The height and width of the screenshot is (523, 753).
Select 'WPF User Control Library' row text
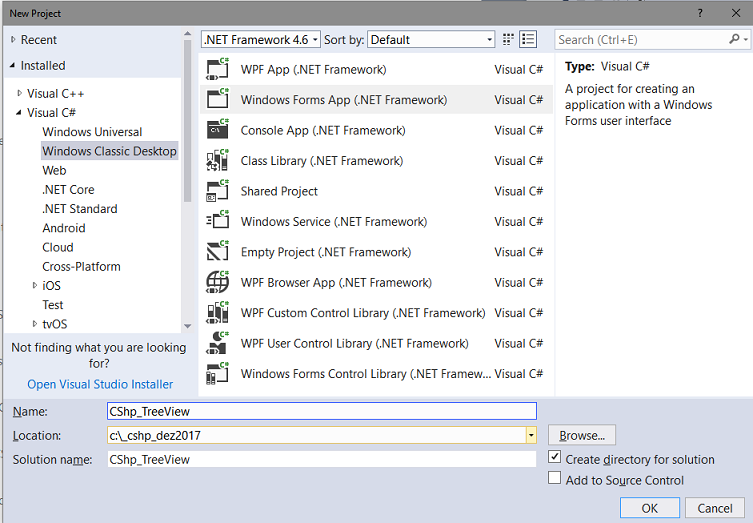[354, 343]
